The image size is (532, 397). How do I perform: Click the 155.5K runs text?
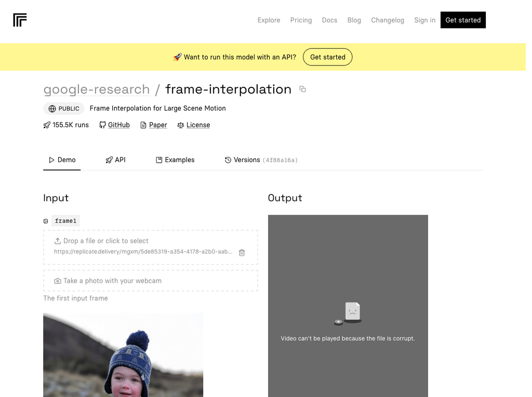click(71, 125)
